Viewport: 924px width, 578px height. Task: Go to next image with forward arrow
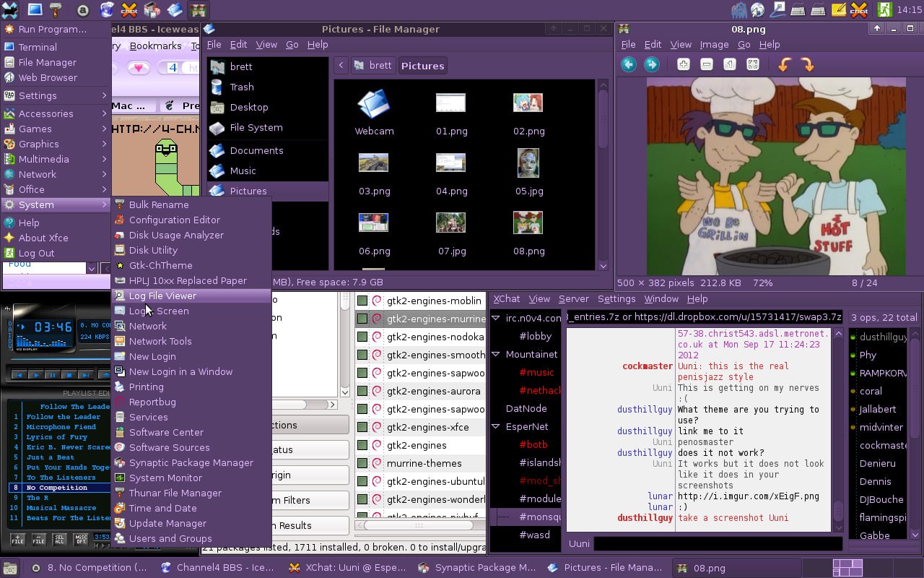(651, 65)
